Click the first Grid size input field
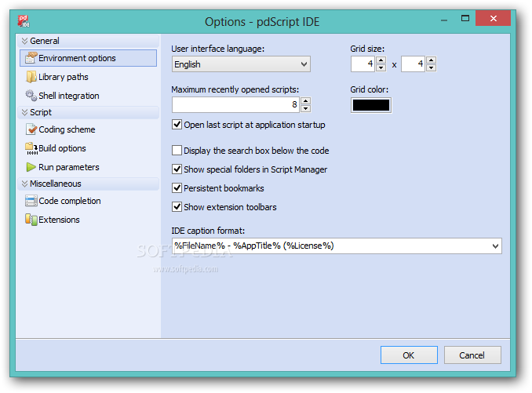 pyautogui.click(x=363, y=64)
